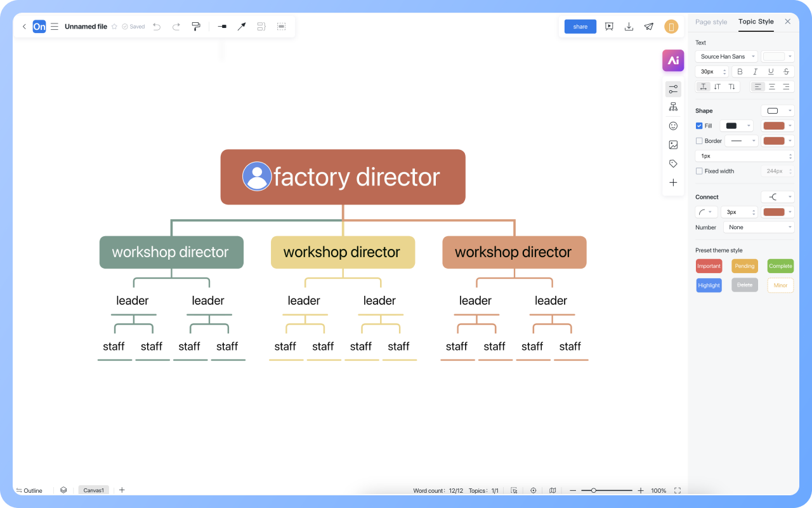Screen dimensions: 812x508
Task: Insert an image onto the mind map
Action: tap(673, 144)
